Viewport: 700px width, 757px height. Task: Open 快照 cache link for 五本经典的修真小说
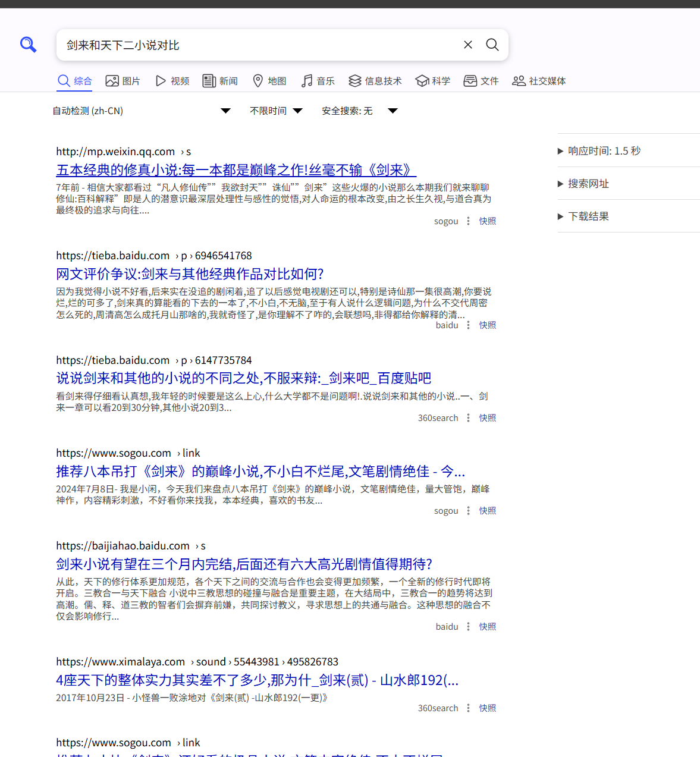click(488, 221)
